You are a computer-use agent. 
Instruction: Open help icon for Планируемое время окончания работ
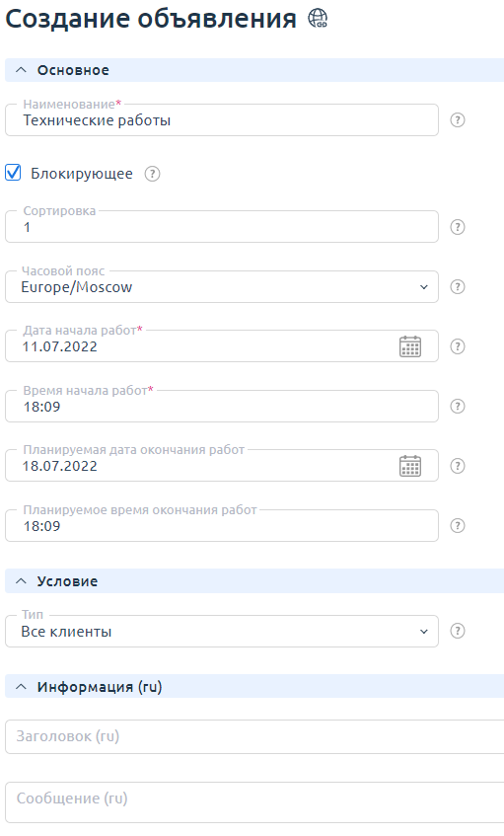pos(457,526)
